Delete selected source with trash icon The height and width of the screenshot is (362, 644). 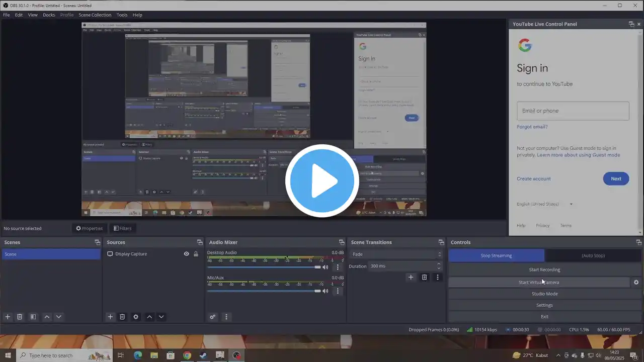click(122, 317)
